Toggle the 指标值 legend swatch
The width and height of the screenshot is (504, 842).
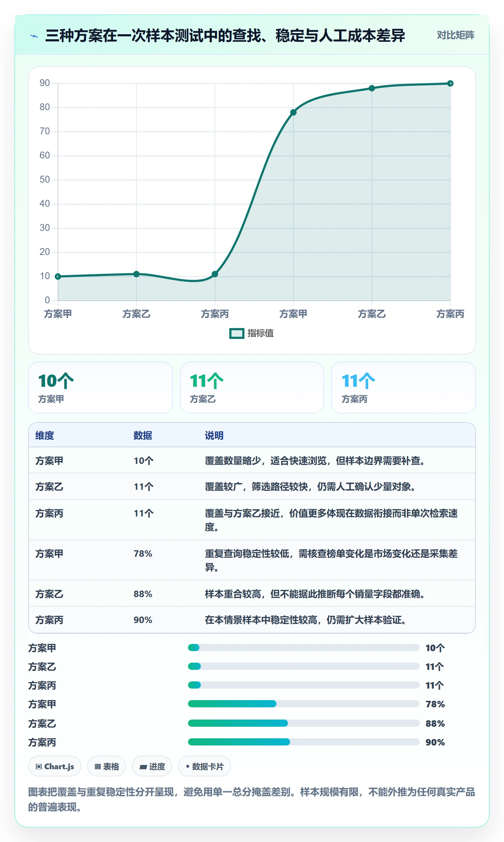click(x=237, y=333)
